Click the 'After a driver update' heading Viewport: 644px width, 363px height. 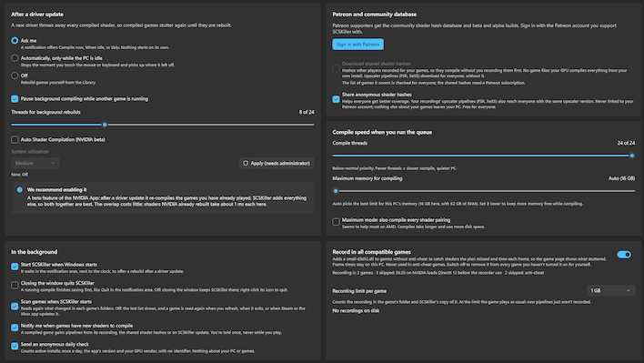pos(37,15)
